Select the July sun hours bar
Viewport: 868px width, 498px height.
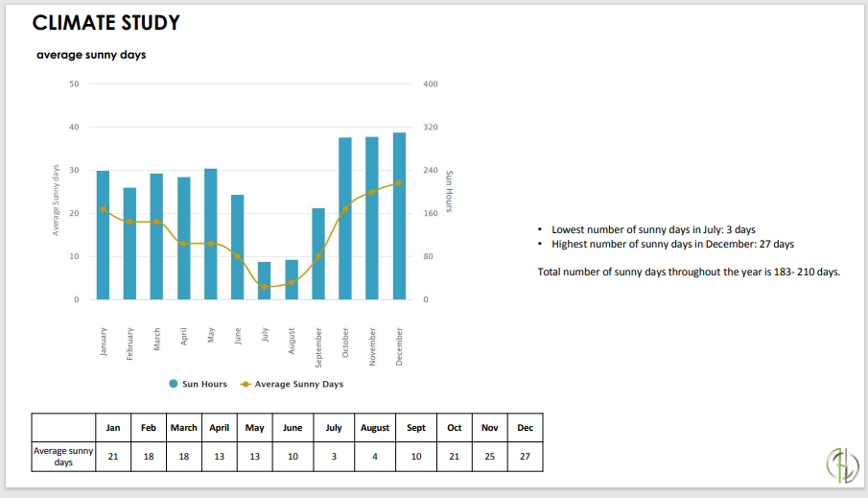coord(265,280)
